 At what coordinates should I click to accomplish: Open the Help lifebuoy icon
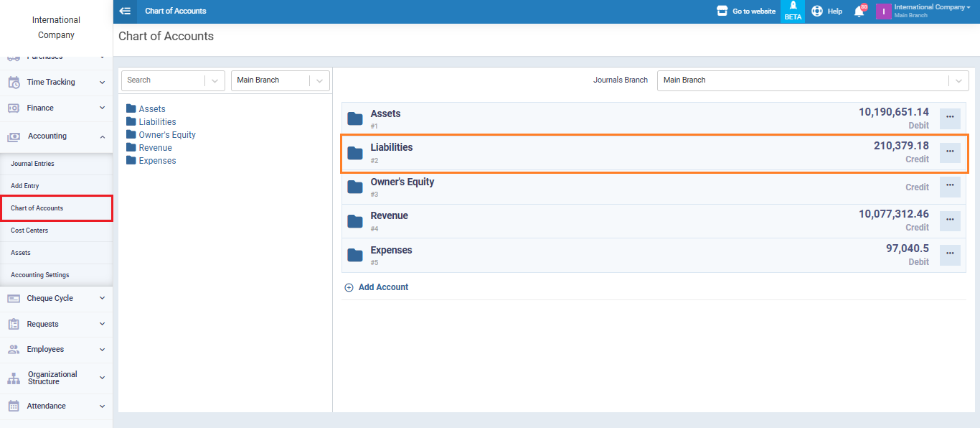[x=817, y=11]
